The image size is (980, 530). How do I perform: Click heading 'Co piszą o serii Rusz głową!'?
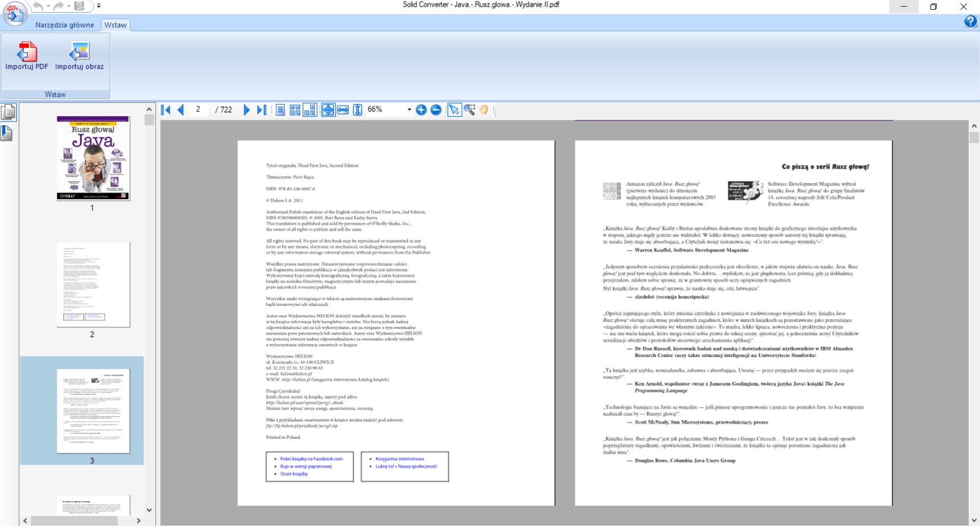click(x=825, y=167)
